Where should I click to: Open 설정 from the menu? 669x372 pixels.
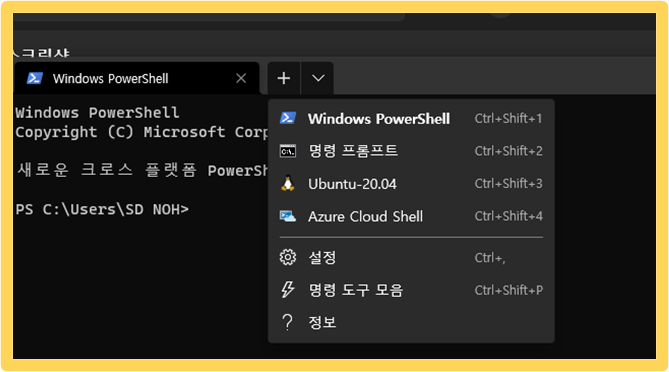point(411,257)
